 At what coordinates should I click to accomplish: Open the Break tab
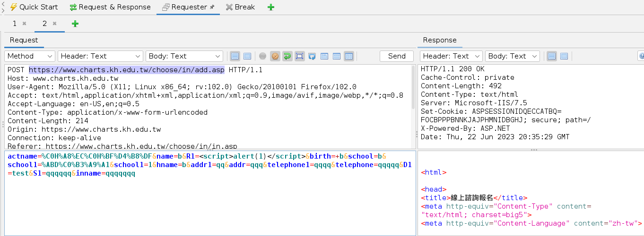pos(240,7)
